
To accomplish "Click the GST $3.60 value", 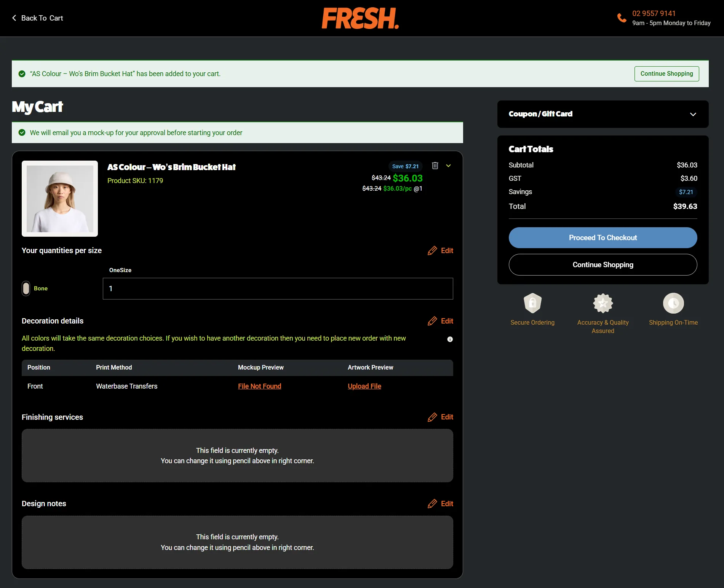I will 689,178.
